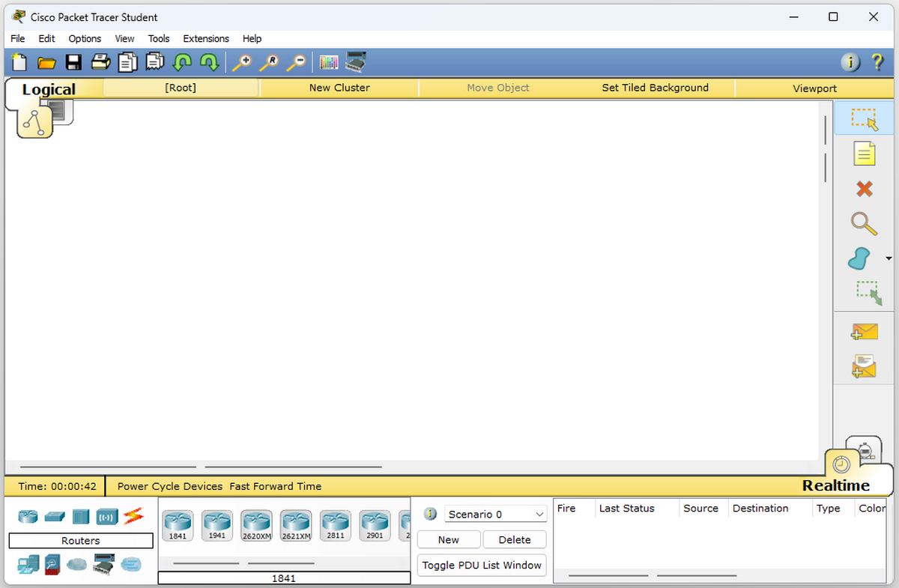Screen dimensions: 899x588
Task: Open the Edit menu
Action: pos(46,38)
